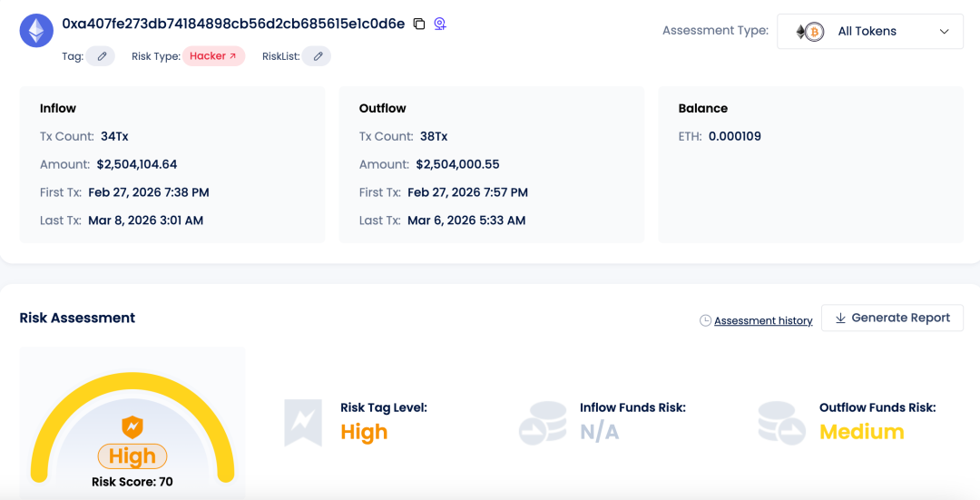Copy the wallet address with copy icon

tap(419, 24)
